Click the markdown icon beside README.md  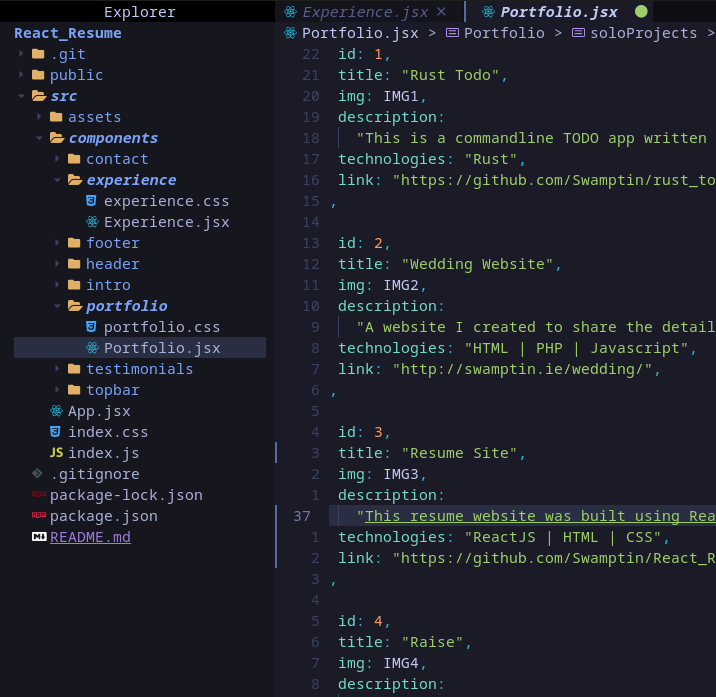point(38,537)
